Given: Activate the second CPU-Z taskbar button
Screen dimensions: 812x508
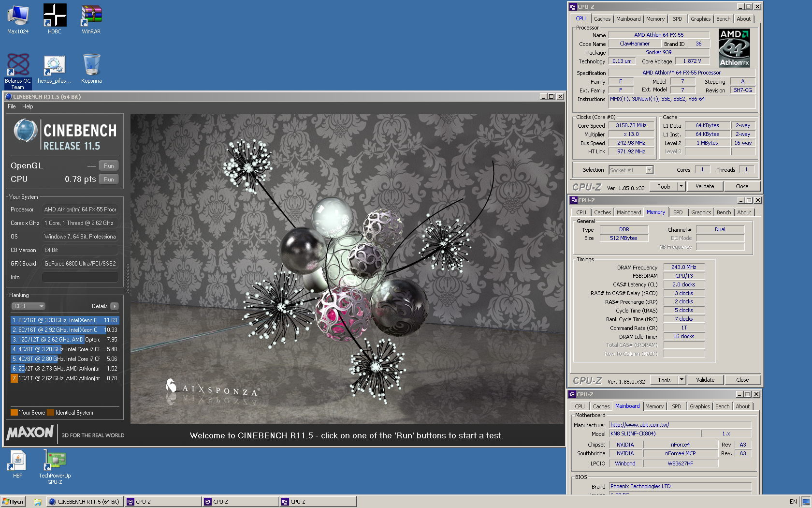Looking at the screenshot, I should tap(240, 502).
